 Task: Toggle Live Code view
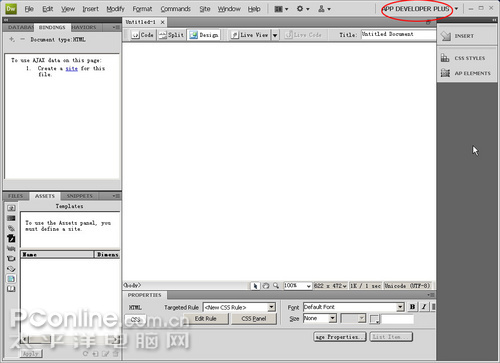(x=303, y=35)
